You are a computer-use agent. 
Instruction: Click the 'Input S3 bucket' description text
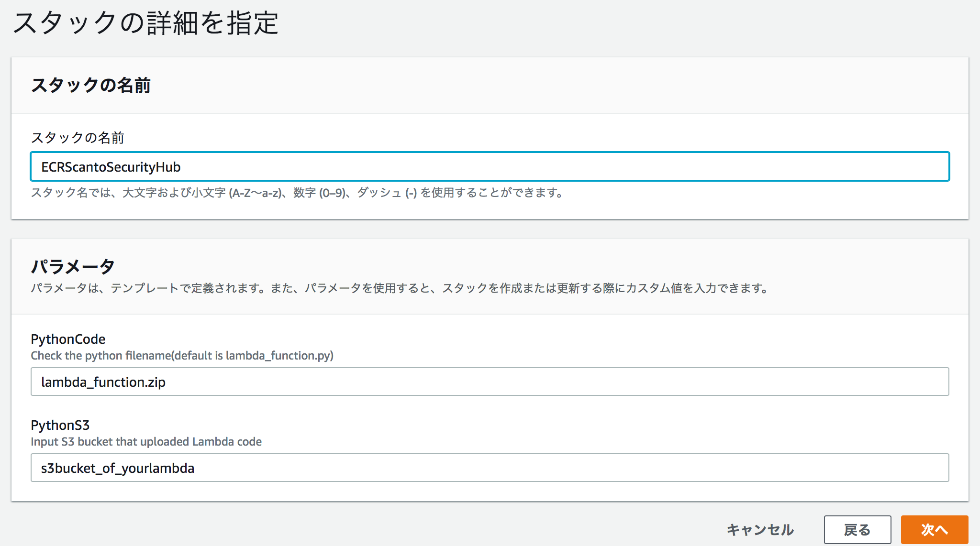click(146, 442)
